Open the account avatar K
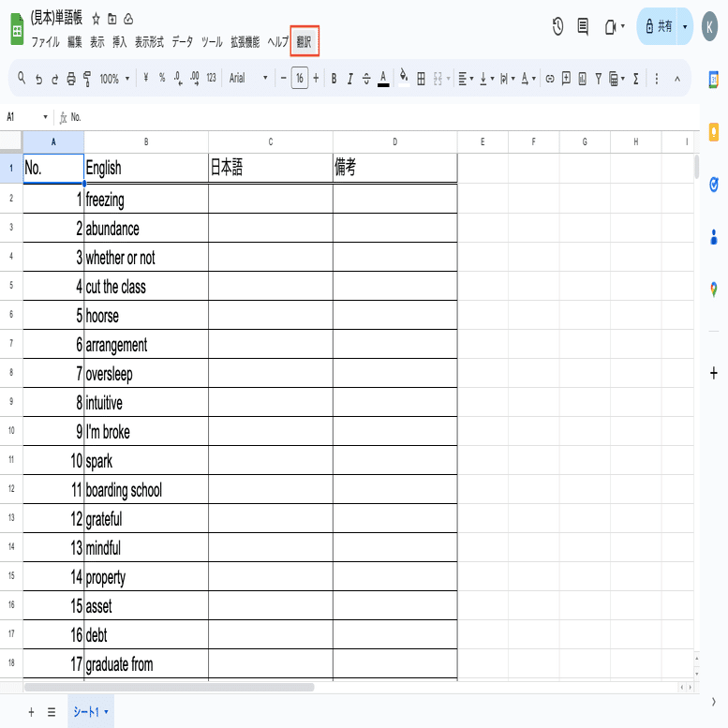The width and height of the screenshot is (728, 728). pos(709,27)
